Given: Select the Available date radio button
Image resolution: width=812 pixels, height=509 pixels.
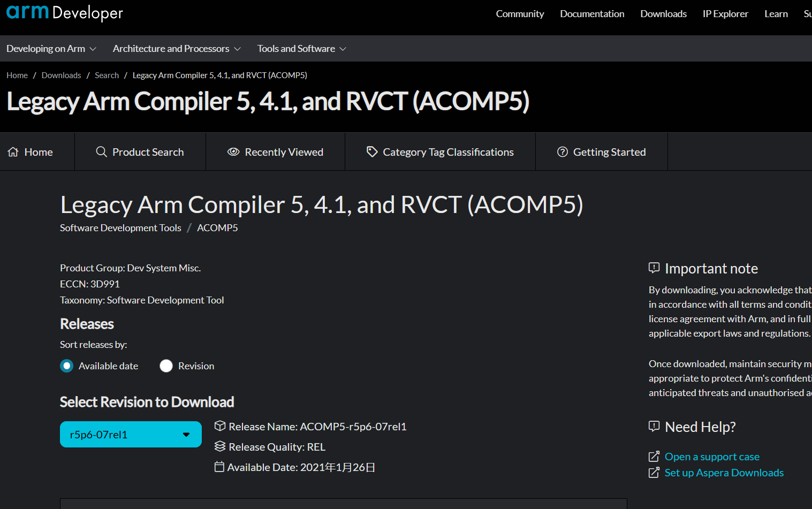Looking at the screenshot, I should (67, 366).
